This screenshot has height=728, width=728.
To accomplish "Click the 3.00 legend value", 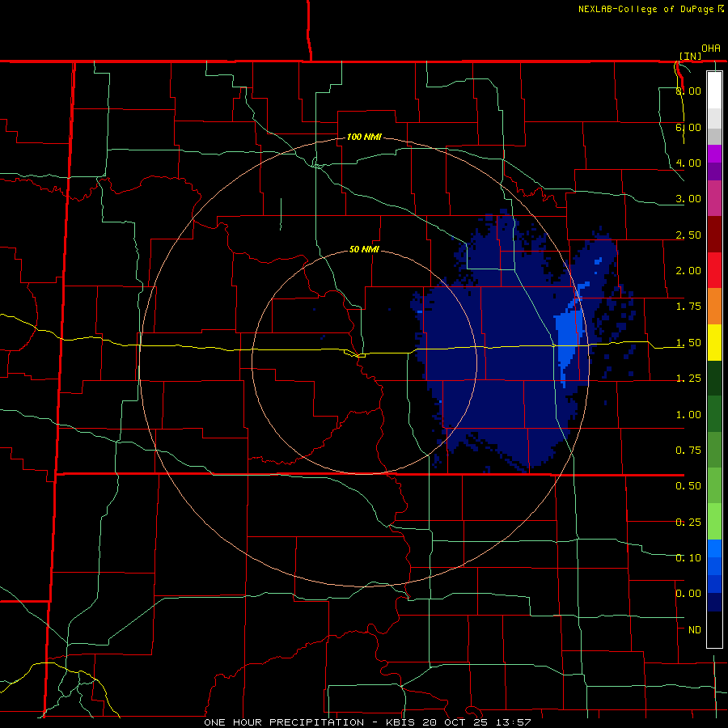I will tap(688, 199).
